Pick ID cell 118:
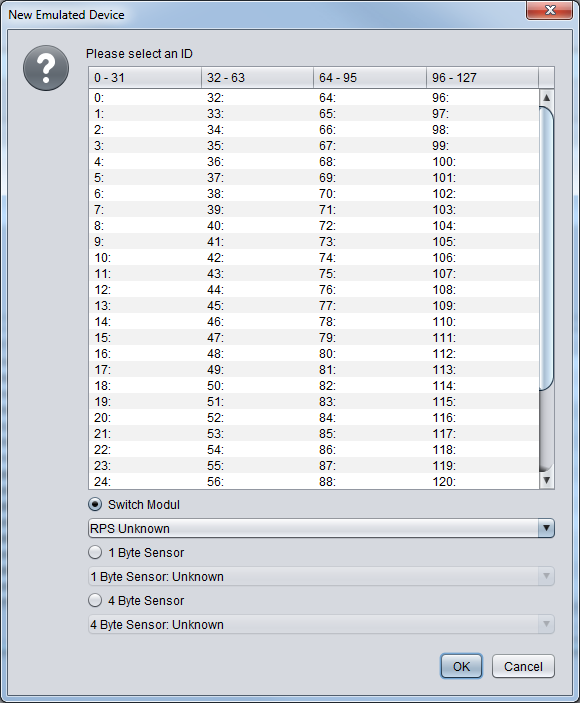The image size is (580, 703). (483, 450)
